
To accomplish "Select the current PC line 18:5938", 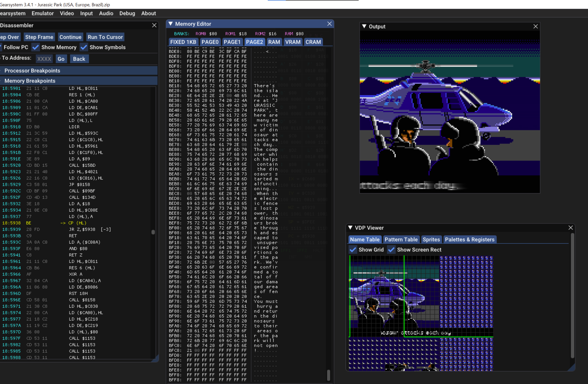I will pos(75,223).
